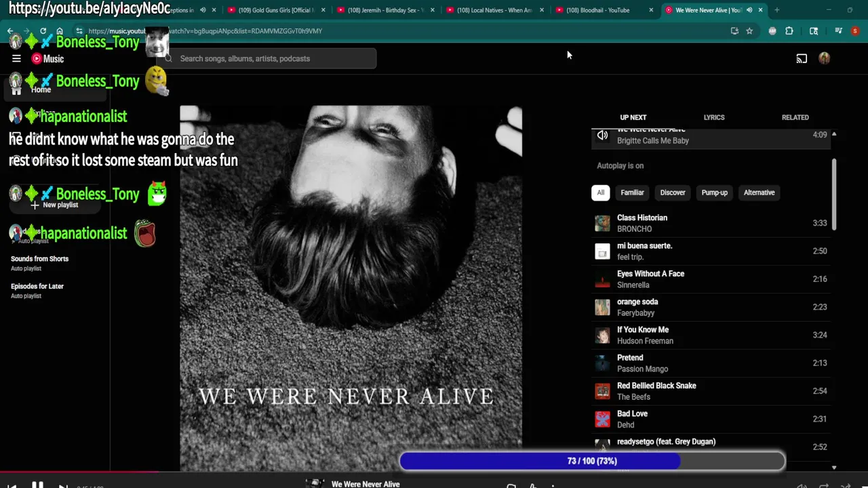Viewport: 868px width, 488px height.
Task: Play orange soda by Faerybabyy
Action: tap(711, 307)
